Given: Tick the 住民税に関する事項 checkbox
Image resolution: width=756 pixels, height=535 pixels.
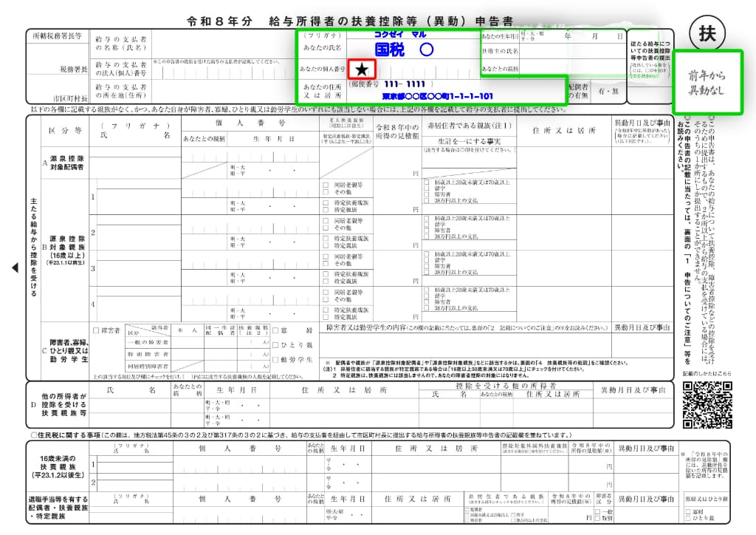Looking at the screenshot, I should coord(34,434).
